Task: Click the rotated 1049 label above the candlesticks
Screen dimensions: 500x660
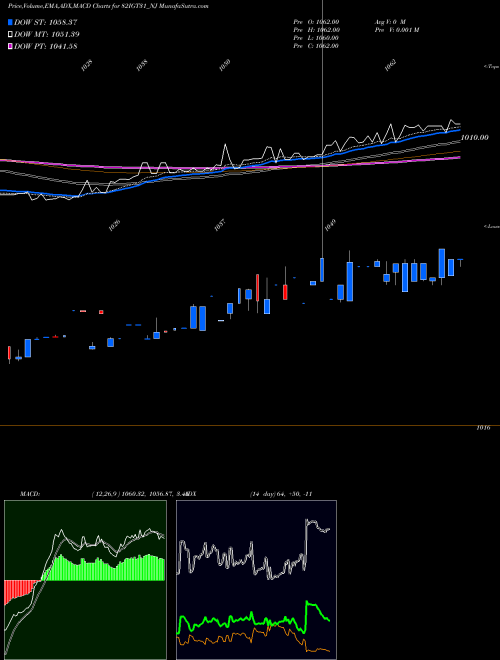Action: pyautogui.click(x=330, y=225)
